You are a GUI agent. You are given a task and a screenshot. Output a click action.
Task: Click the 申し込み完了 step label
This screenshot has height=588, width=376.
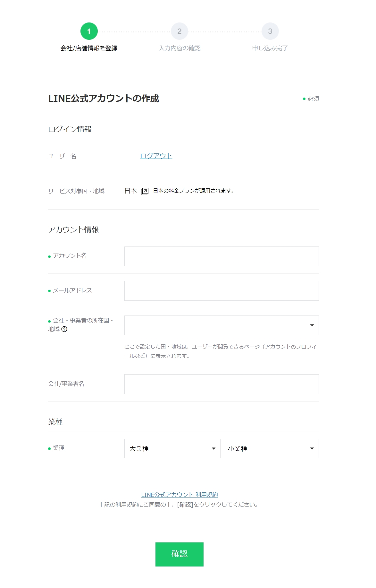click(270, 48)
